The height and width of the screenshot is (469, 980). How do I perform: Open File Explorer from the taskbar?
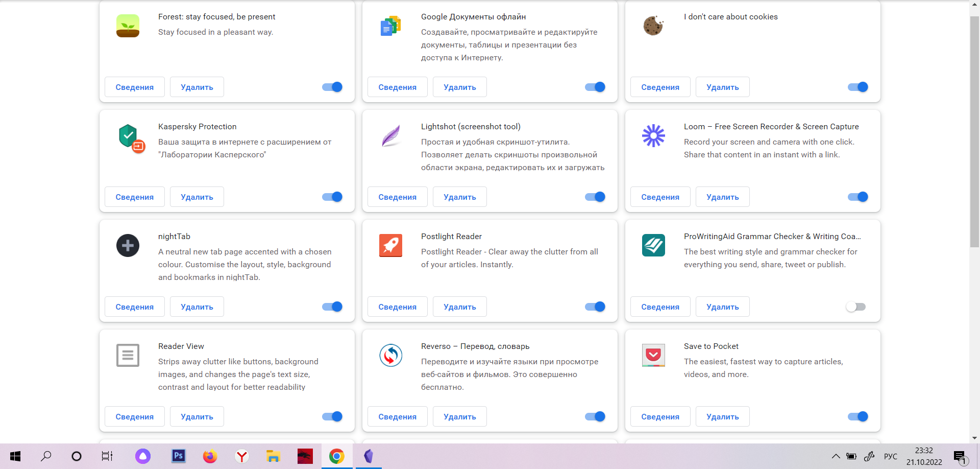point(273,456)
